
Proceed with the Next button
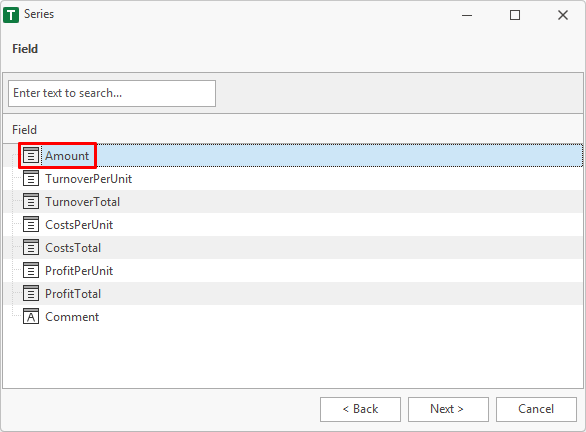pos(448,409)
